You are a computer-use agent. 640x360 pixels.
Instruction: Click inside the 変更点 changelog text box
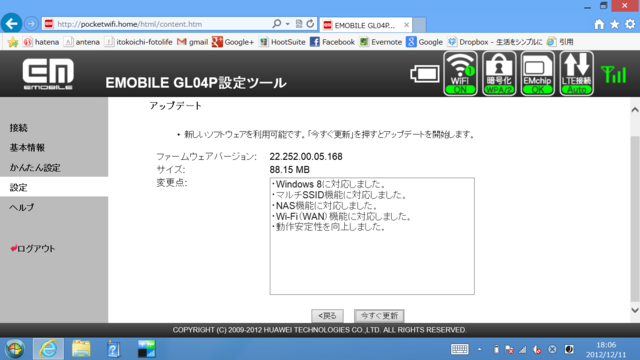click(x=372, y=236)
